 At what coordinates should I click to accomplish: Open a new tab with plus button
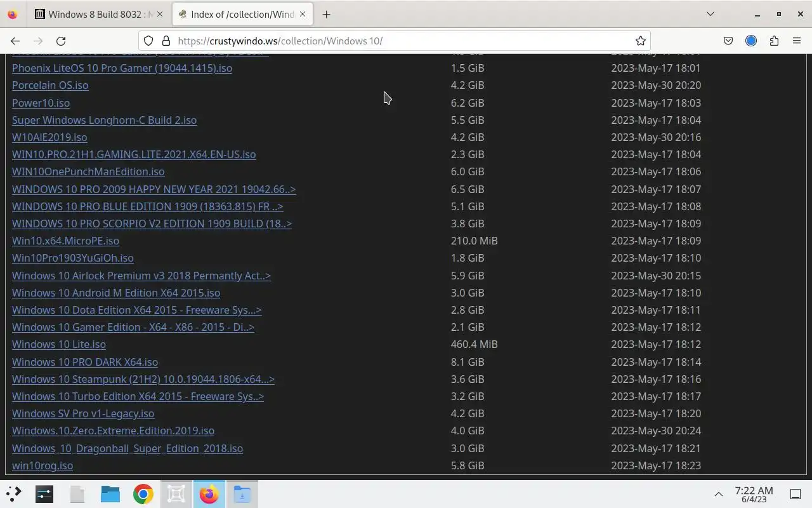point(326,14)
